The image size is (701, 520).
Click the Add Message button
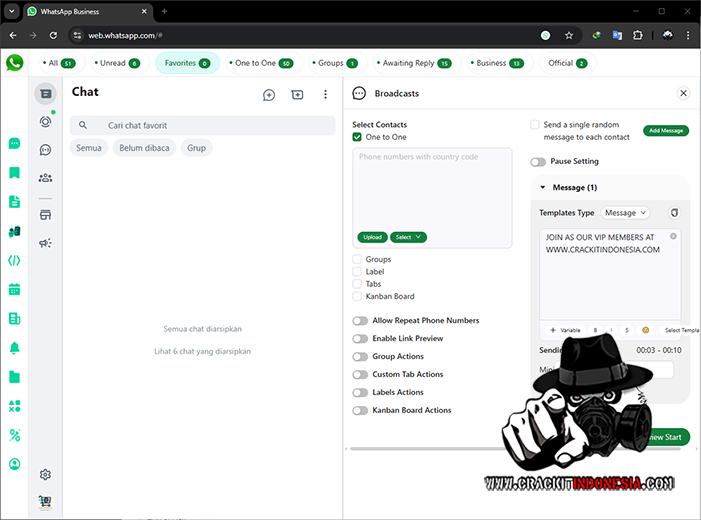pos(665,131)
